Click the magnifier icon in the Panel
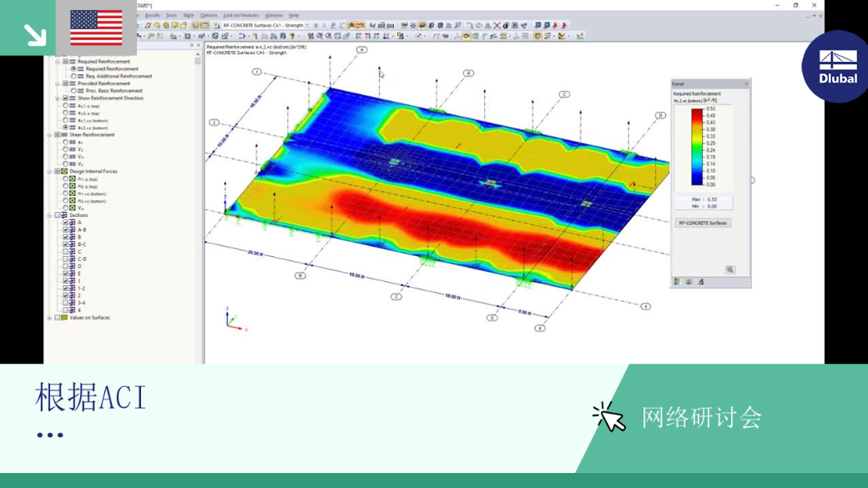868x488 pixels. point(730,269)
